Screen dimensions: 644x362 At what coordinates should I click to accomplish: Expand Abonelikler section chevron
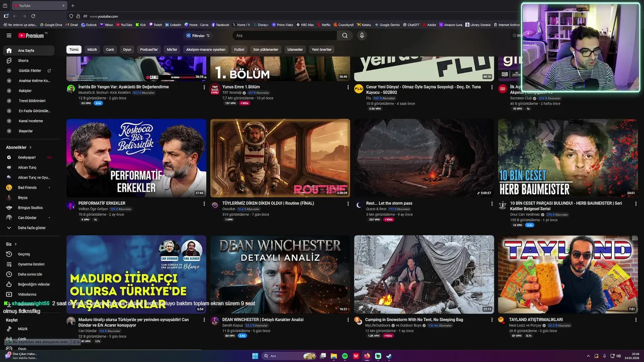pos(30,147)
